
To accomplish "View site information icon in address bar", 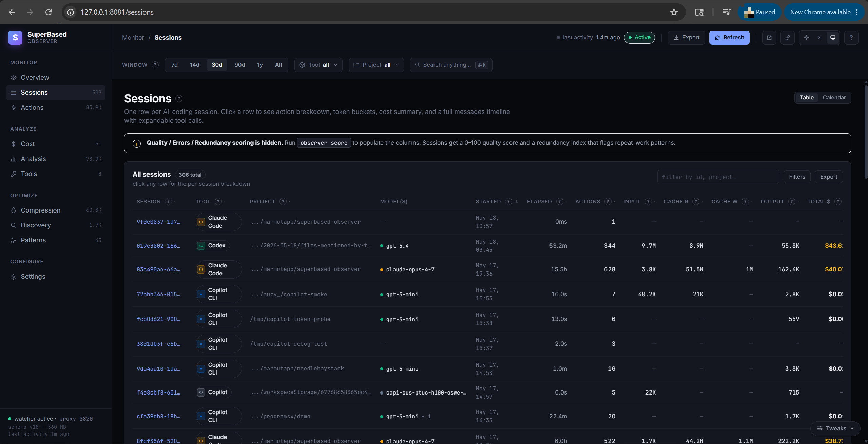I will pos(71,12).
